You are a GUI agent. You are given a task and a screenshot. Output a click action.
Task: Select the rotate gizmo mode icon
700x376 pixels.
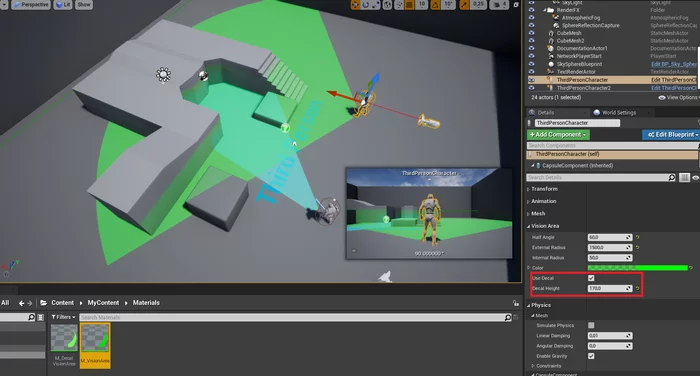tap(365, 4)
